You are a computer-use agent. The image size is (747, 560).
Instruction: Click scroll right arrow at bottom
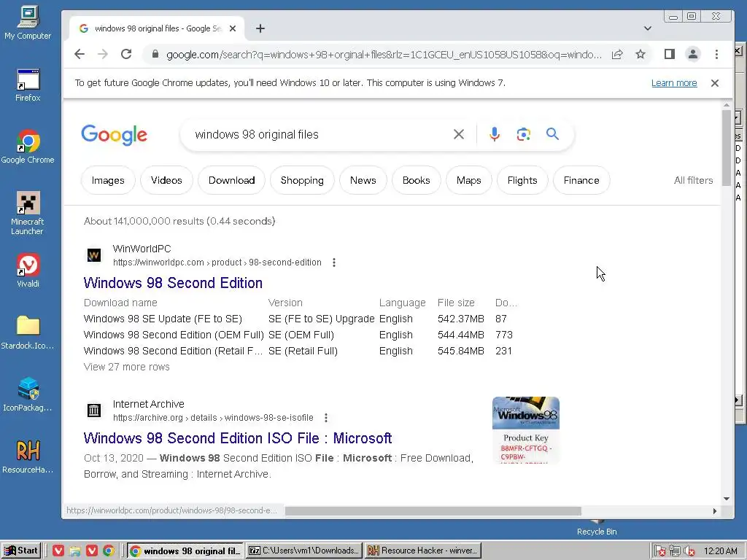pyautogui.click(x=715, y=511)
